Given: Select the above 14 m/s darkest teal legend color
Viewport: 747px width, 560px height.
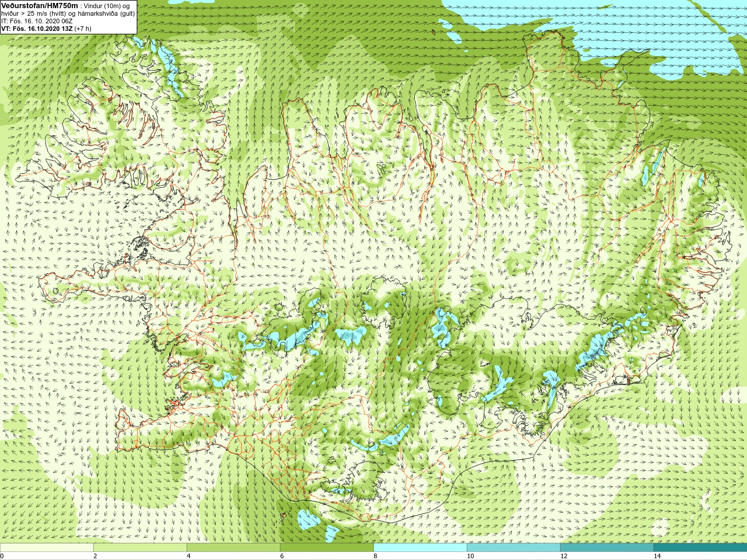Looking at the screenshot, I should coord(700,548).
